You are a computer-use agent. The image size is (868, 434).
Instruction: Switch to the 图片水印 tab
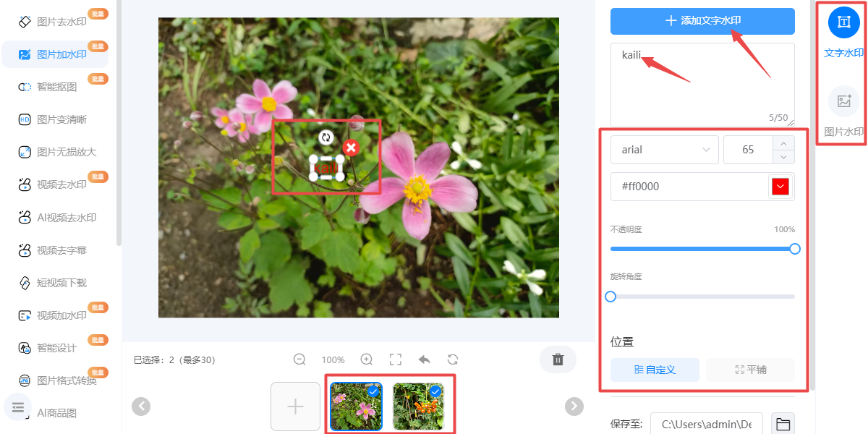coord(843,112)
